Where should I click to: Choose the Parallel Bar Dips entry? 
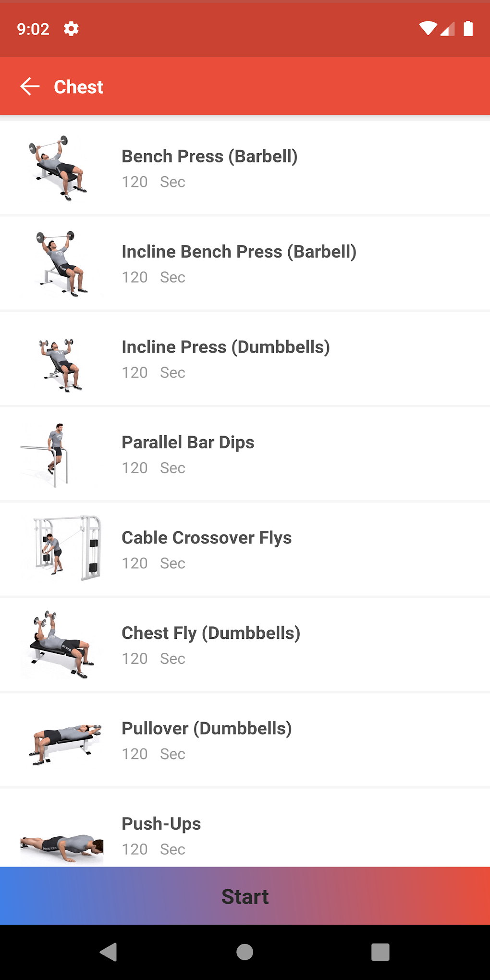(188, 442)
